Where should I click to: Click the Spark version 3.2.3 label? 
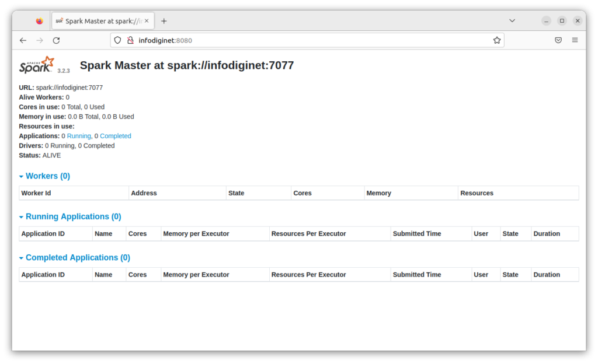tap(64, 71)
